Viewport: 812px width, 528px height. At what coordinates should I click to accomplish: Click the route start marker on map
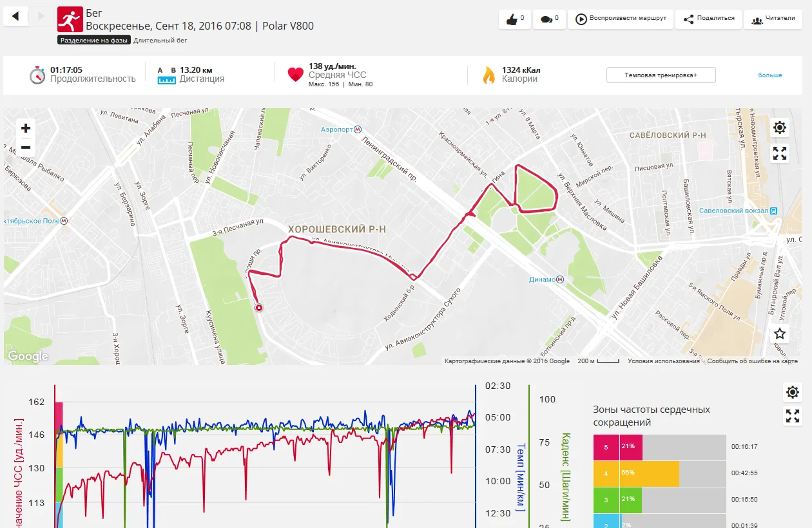click(x=259, y=308)
